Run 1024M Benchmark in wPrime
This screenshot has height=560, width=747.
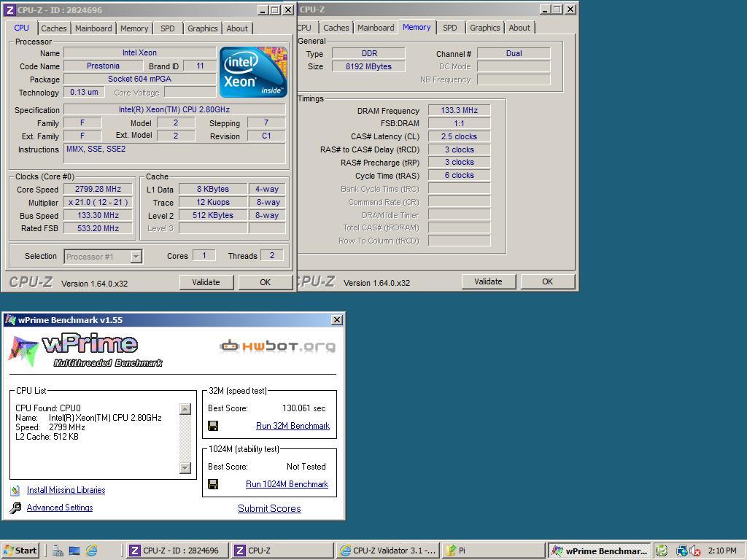coord(287,484)
